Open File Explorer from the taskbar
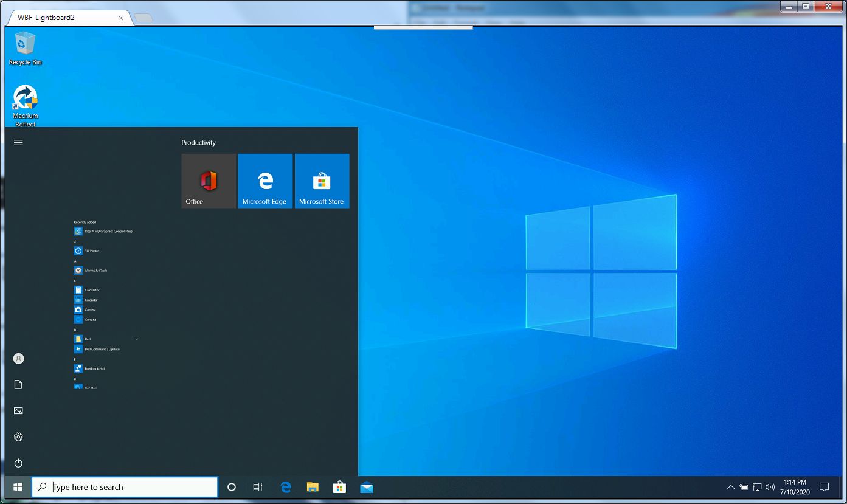This screenshot has width=847, height=504. 313,487
